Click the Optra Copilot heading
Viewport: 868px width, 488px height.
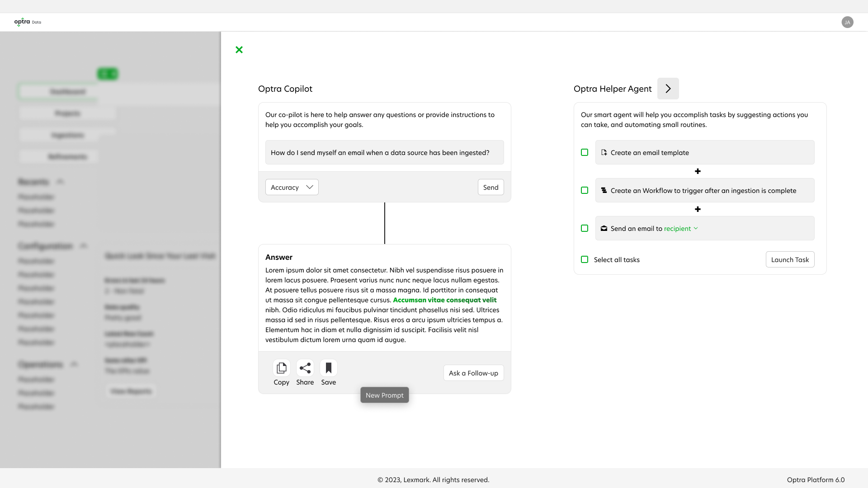coord(285,89)
